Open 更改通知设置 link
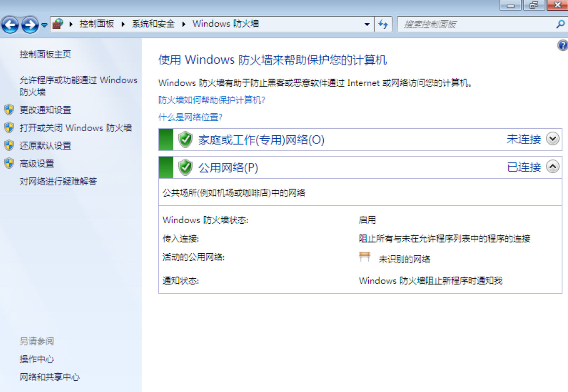Image resolution: width=568 pixels, height=392 pixels. (45, 110)
